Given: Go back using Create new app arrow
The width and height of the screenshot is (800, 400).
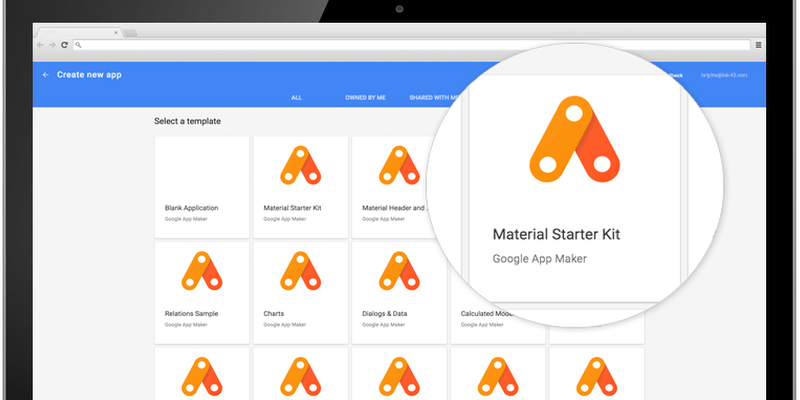Looking at the screenshot, I should pos(46,74).
